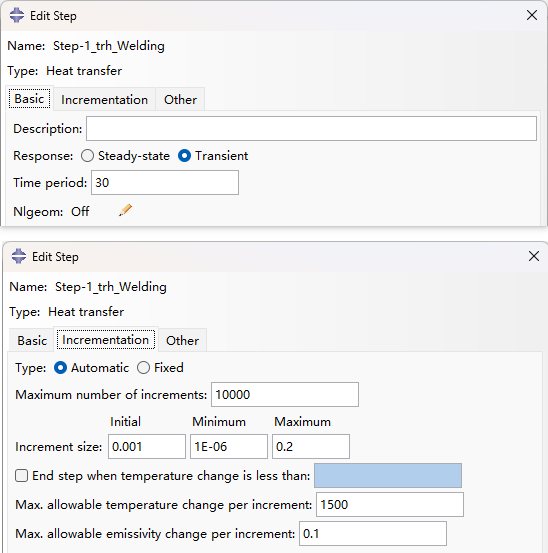Click the Time period field showing 30
The height and width of the screenshot is (553, 548).
click(x=165, y=182)
